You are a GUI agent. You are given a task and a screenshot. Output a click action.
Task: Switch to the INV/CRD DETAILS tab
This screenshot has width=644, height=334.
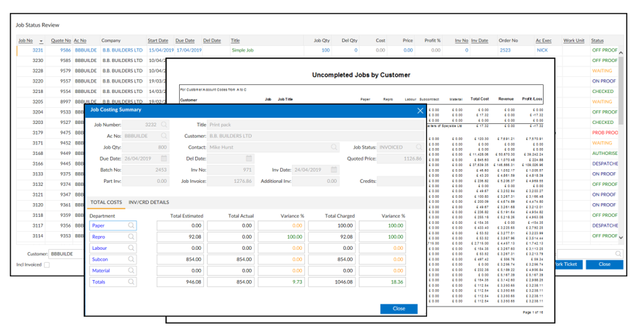pos(149,203)
